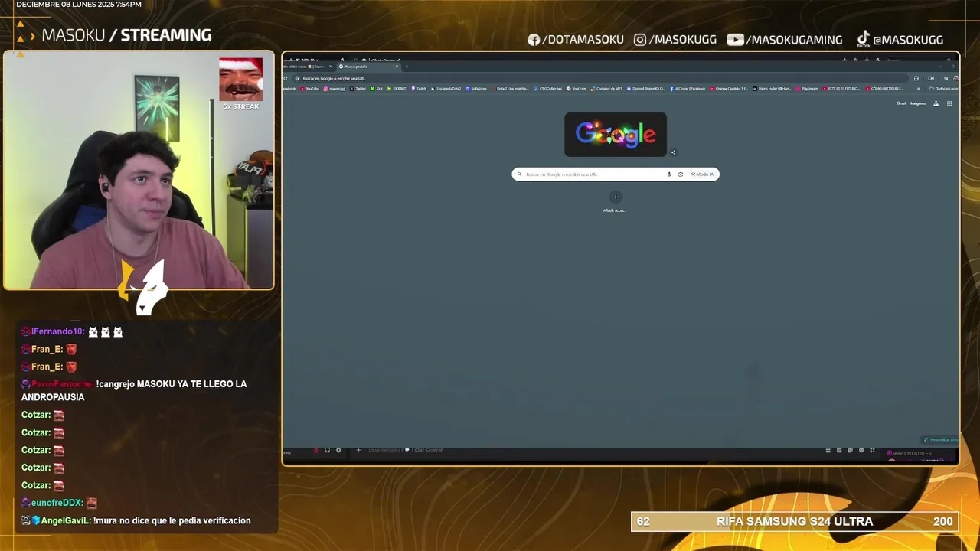Open the A Comer Facebook bookmark
This screenshot has height=551, width=980.
point(688,89)
